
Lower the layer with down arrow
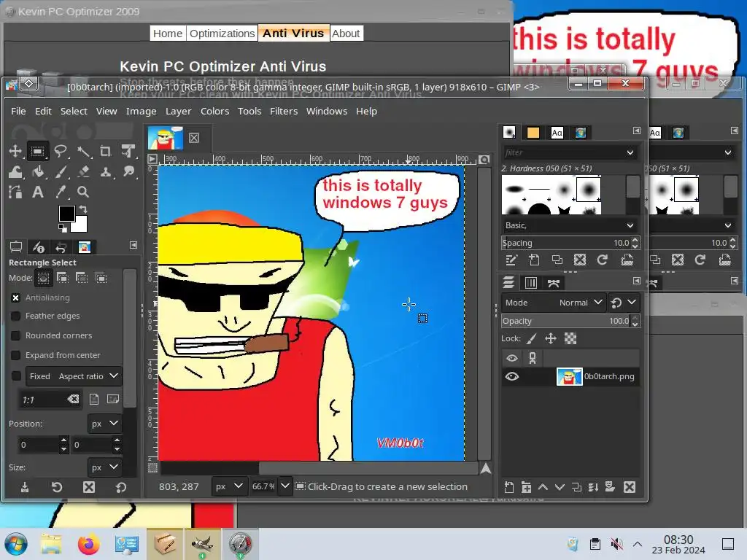[x=560, y=487]
